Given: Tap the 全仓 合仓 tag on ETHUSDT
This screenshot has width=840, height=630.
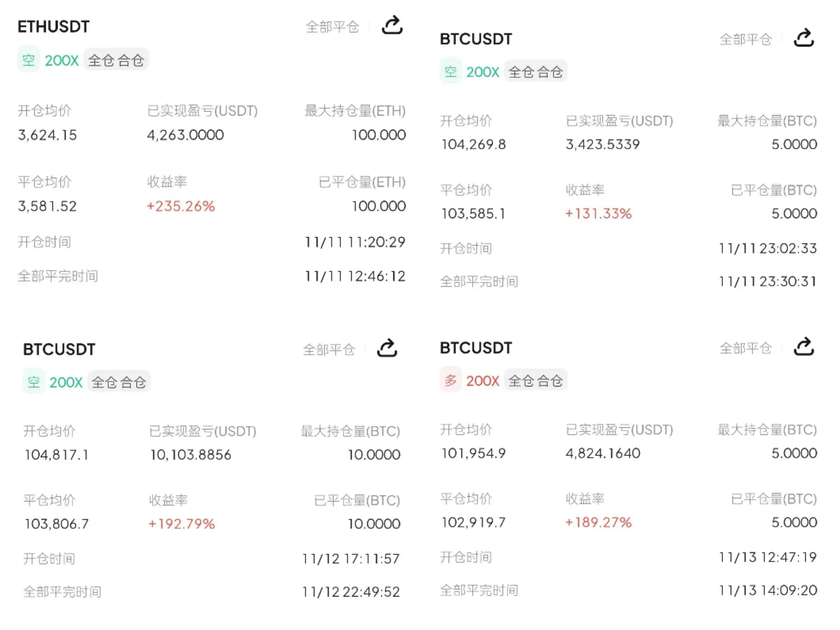Looking at the screenshot, I should 116,60.
